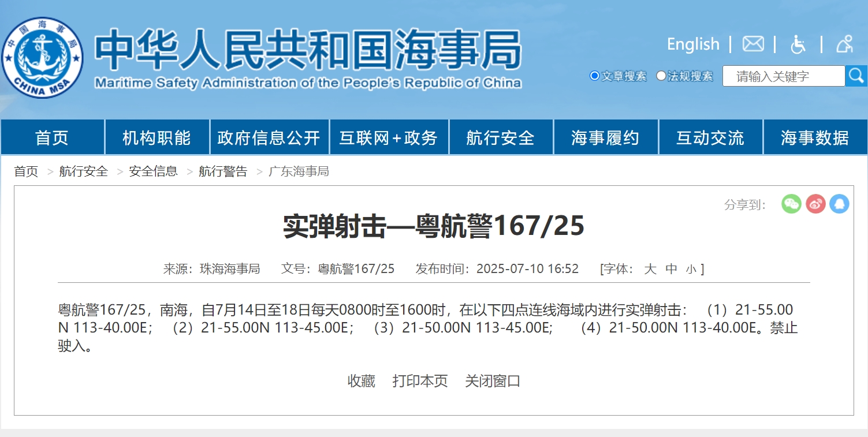Open the email envelope icon
Screen dimensions: 868x437
tap(753, 44)
